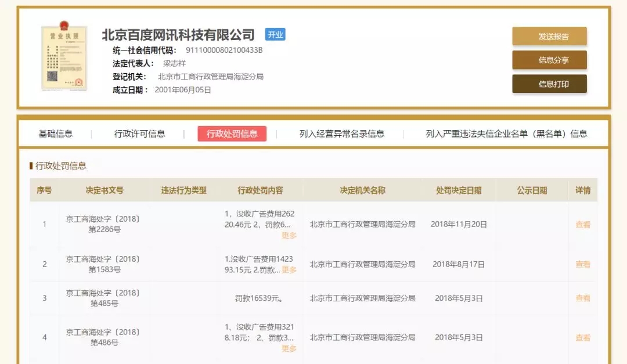Click decision number 京工商海处字〔2018〕第1583号
Image resolution: width=627 pixels, height=364 pixels.
click(x=104, y=264)
